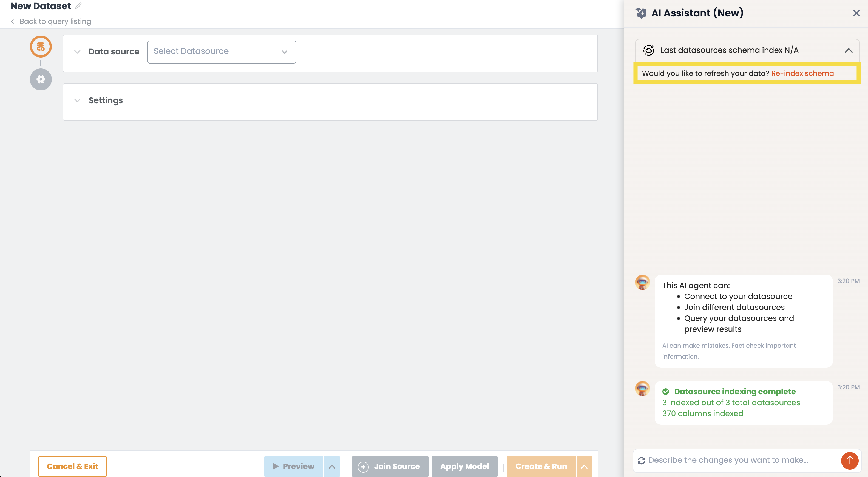Click the first AI agent robot avatar
This screenshot has width=868, height=477.
pos(643,282)
